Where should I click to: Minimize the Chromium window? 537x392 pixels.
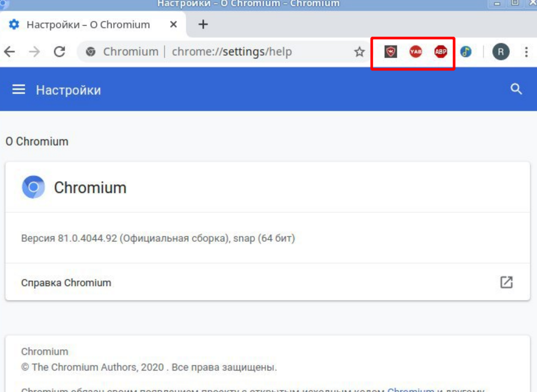pos(497,3)
